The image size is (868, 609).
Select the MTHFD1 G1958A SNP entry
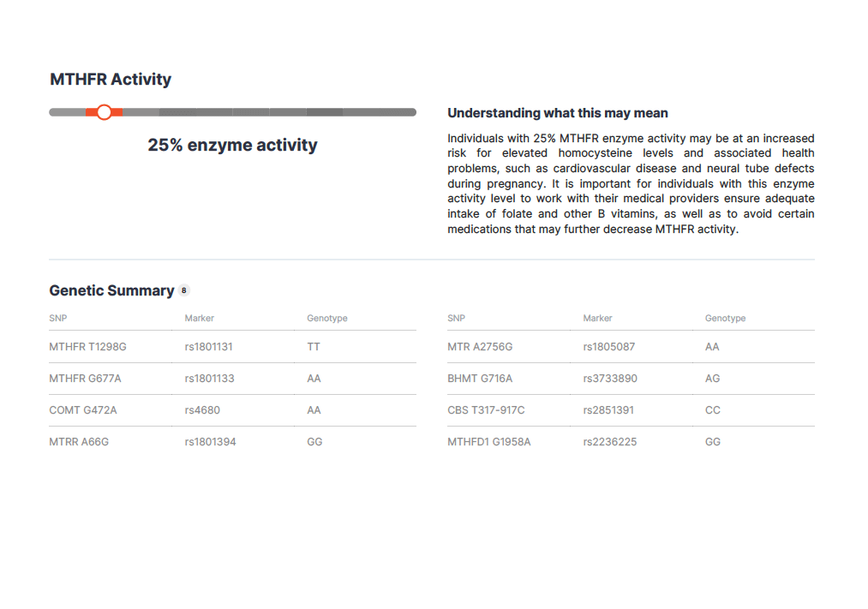(489, 442)
